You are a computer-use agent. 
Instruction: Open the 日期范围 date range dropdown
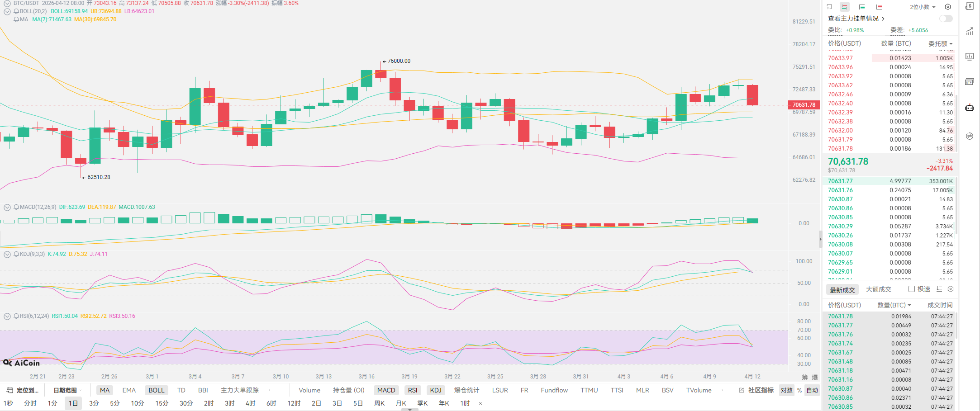point(67,390)
